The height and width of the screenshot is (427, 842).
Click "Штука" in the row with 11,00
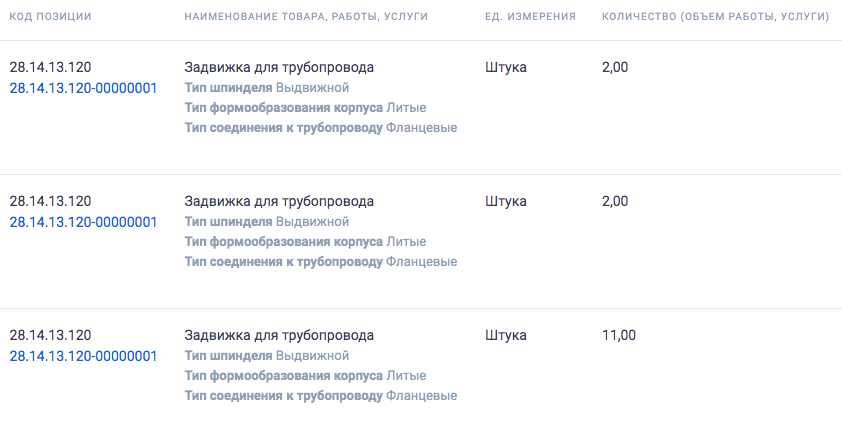point(506,336)
